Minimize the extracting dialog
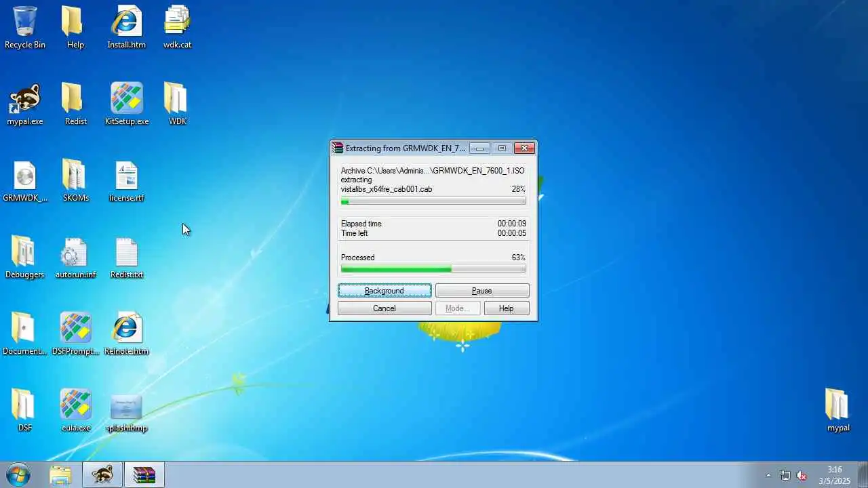The height and width of the screenshot is (488, 868). click(x=479, y=148)
